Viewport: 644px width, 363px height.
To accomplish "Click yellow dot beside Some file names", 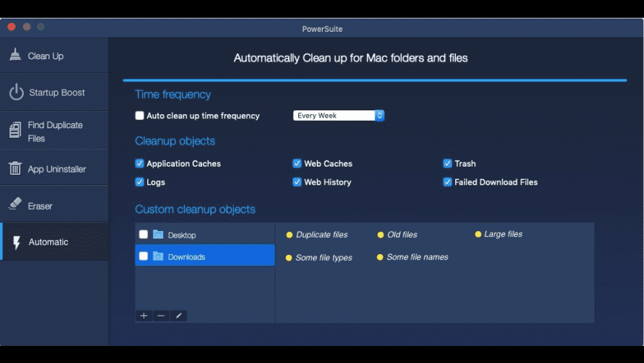I will pyautogui.click(x=380, y=257).
